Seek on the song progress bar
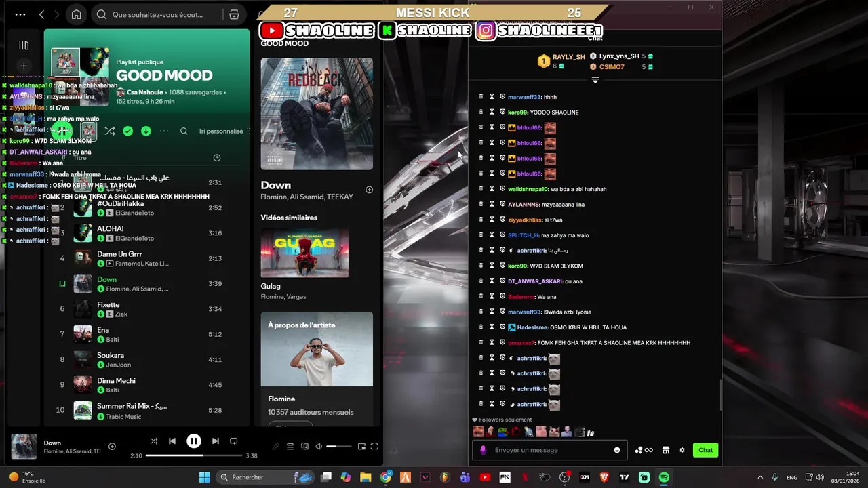The image size is (868, 488). tap(193, 455)
